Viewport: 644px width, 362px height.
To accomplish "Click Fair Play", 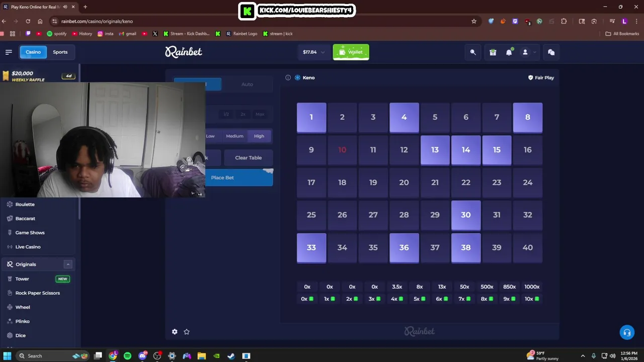I will tap(541, 77).
